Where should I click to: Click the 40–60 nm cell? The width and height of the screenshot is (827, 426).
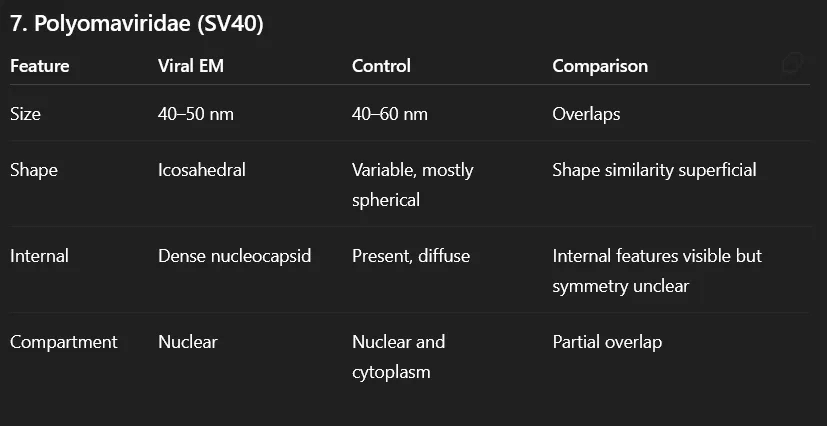tap(390, 114)
